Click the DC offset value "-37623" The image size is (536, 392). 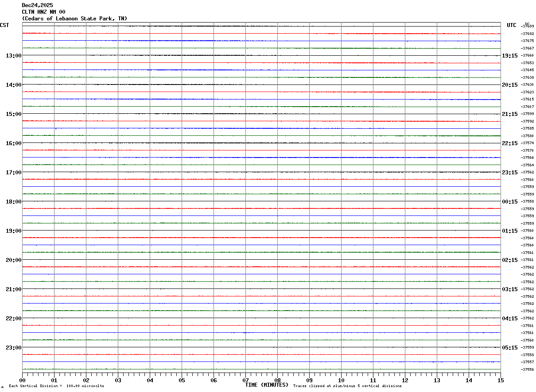coord(527,92)
